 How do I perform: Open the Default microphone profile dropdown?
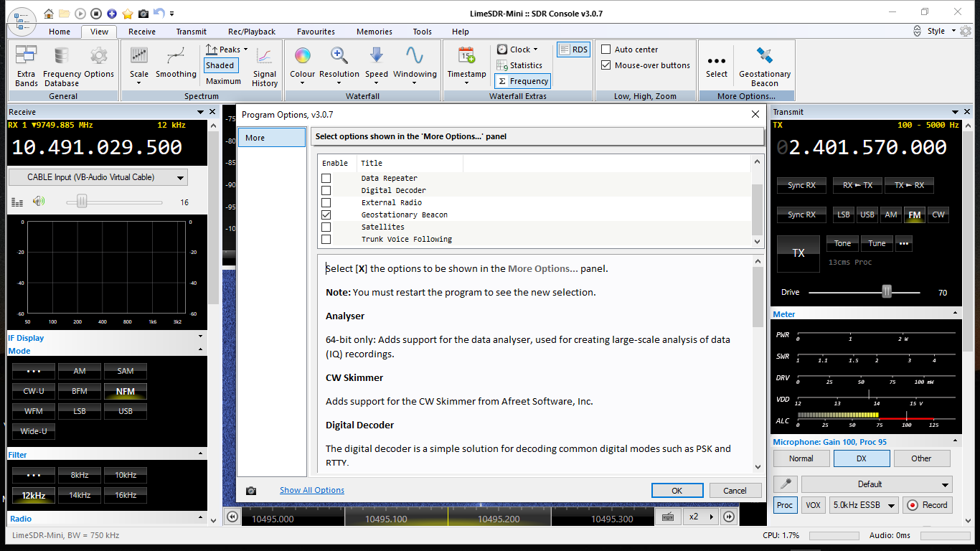877,484
